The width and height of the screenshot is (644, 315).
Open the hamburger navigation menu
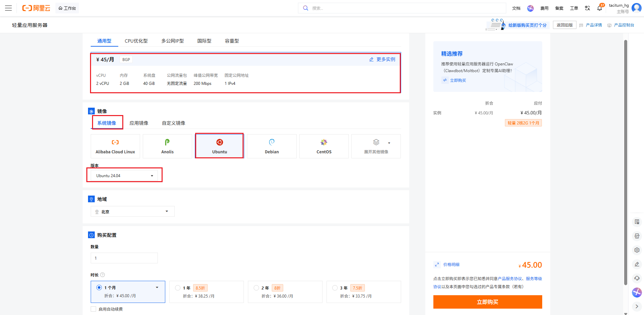pyautogui.click(x=8, y=8)
